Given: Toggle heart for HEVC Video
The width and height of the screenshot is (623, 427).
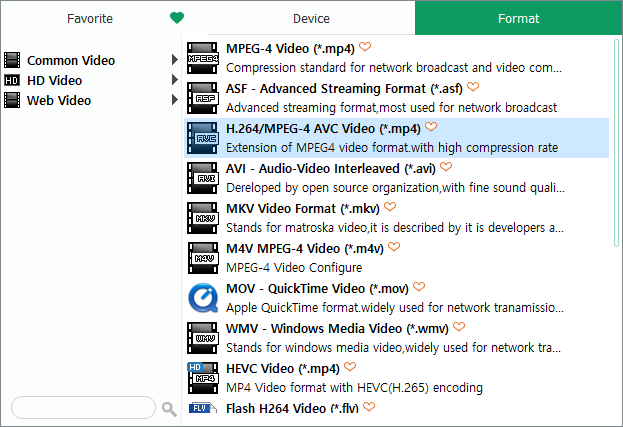Looking at the screenshot, I should 350,367.
